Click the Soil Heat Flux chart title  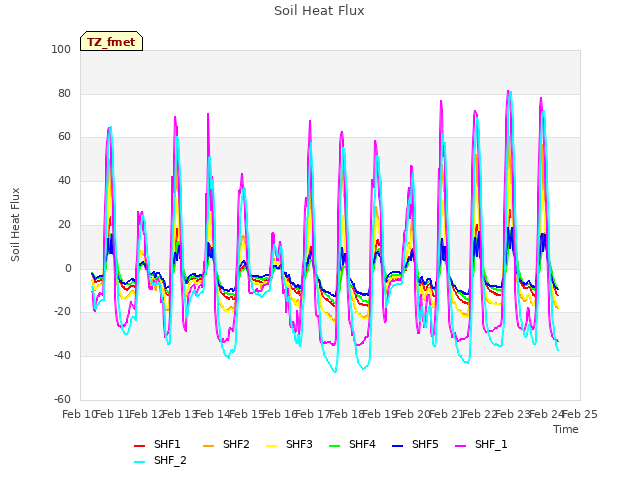[x=319, y=11]
